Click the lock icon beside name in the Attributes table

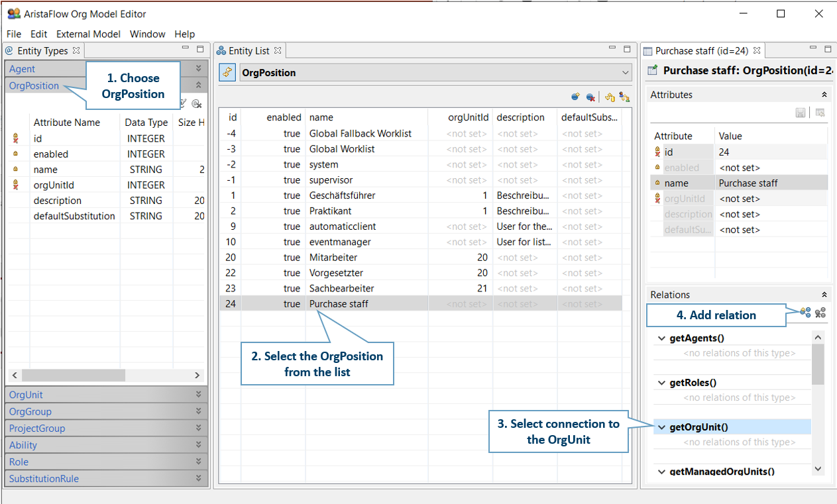[x=657, y=183]
